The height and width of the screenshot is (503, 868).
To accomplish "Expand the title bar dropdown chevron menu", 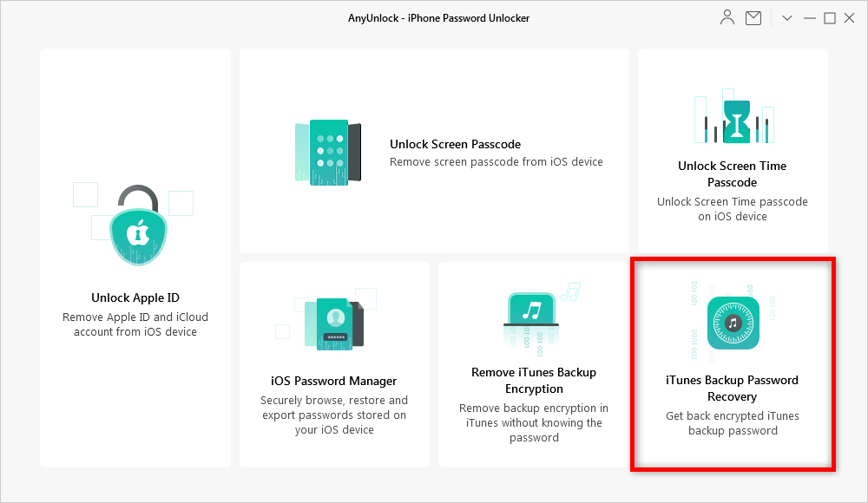I will click(786, 18).
